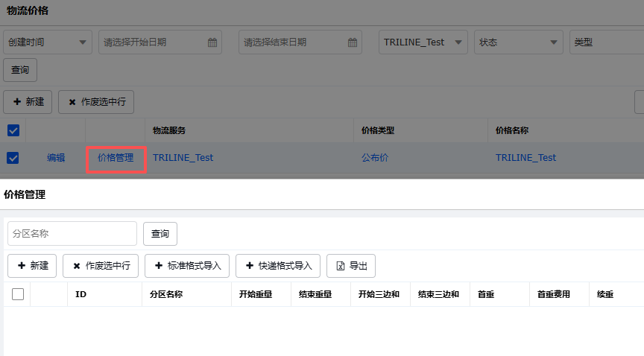Click 作废选中行 in 价格管理 panel
The height and width of the screenshot is (356, 644).
click(101, 266)
